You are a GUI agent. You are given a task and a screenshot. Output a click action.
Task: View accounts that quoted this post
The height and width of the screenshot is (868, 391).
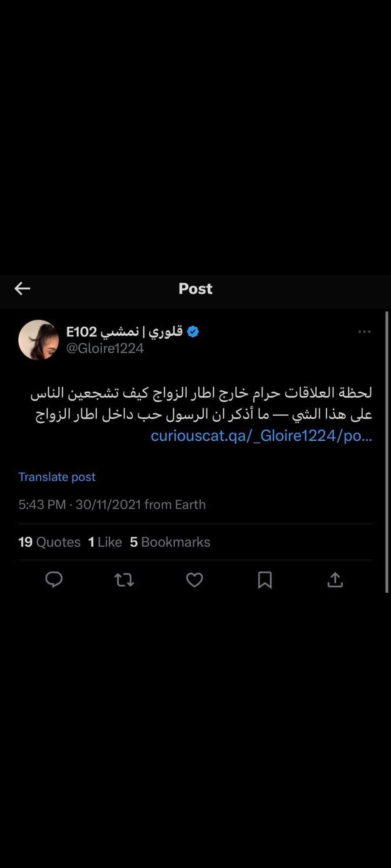49,542
